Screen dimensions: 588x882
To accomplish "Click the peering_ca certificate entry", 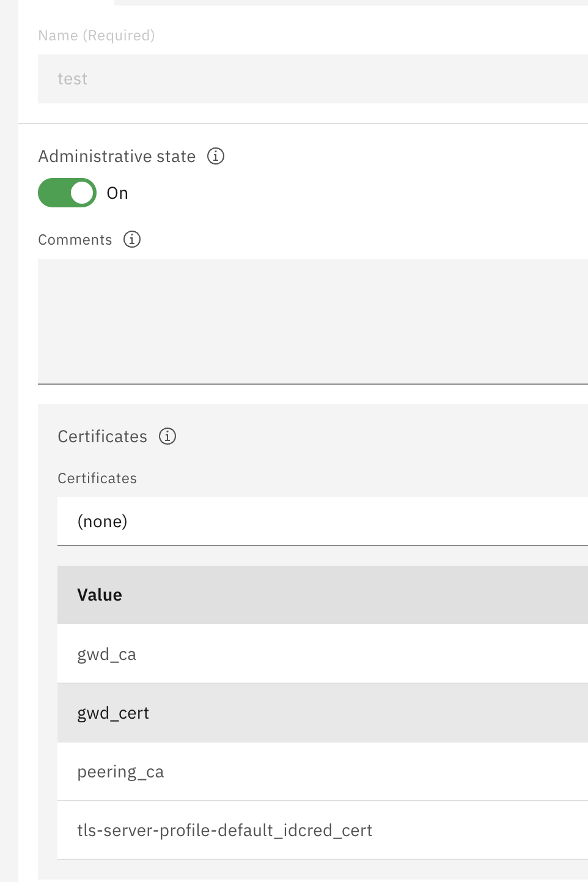I will coord(183,771).
